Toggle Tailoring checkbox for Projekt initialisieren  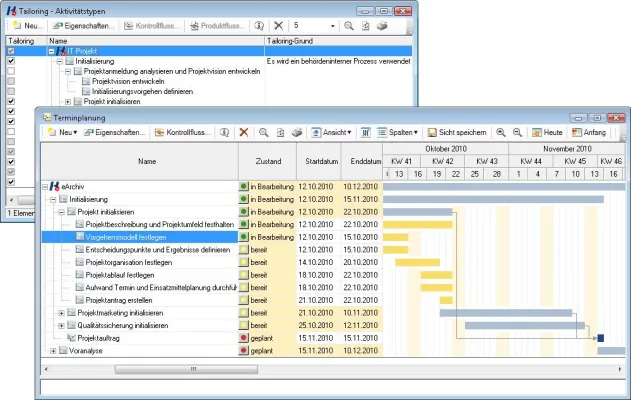pos(11,101)
